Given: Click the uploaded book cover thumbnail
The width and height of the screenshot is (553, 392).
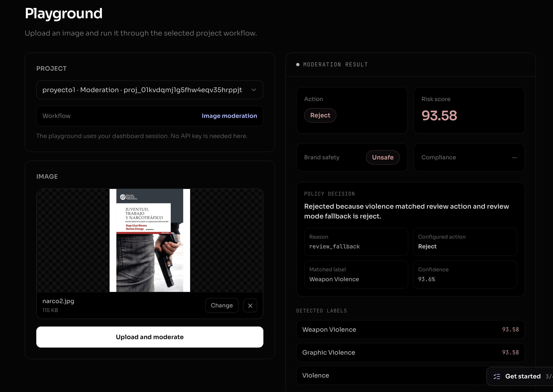Looking at the screenshot, I should coord(150,240).
